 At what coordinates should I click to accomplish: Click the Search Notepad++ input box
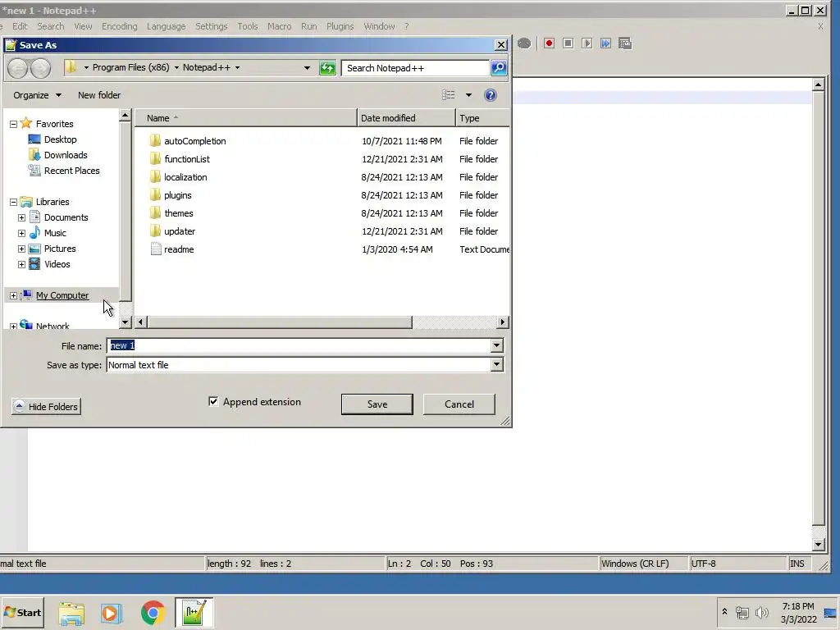pos(415,68)
